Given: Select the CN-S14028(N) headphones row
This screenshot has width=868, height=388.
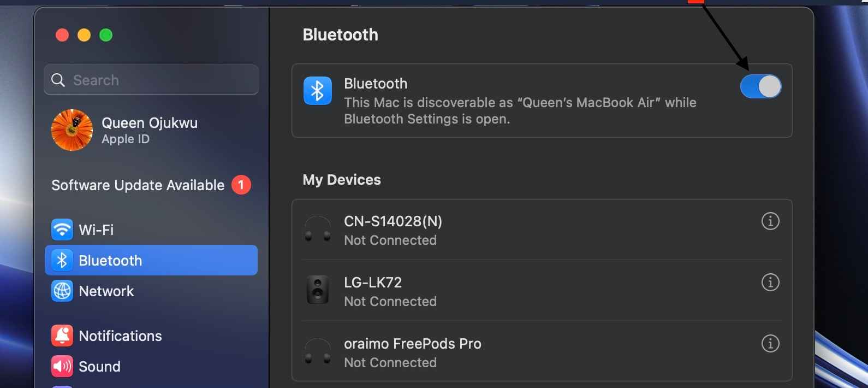Looking at the screenshot, I should pos(542,230).
